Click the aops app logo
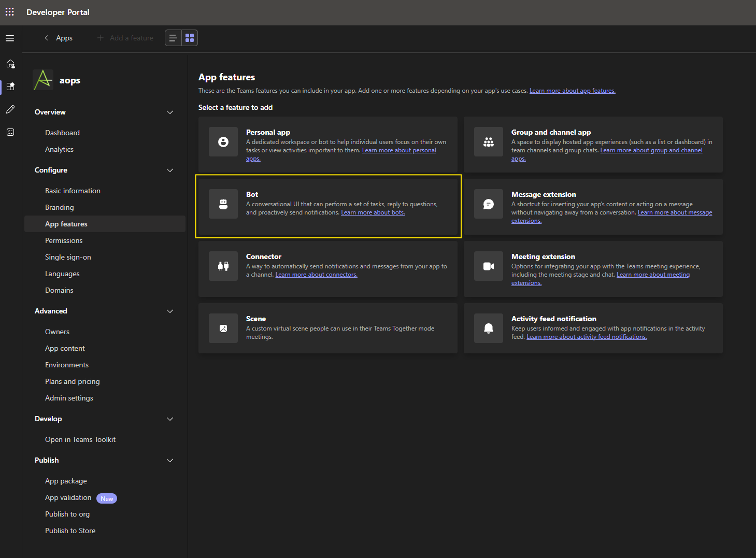The image size is (756, 558). point(43,80)
